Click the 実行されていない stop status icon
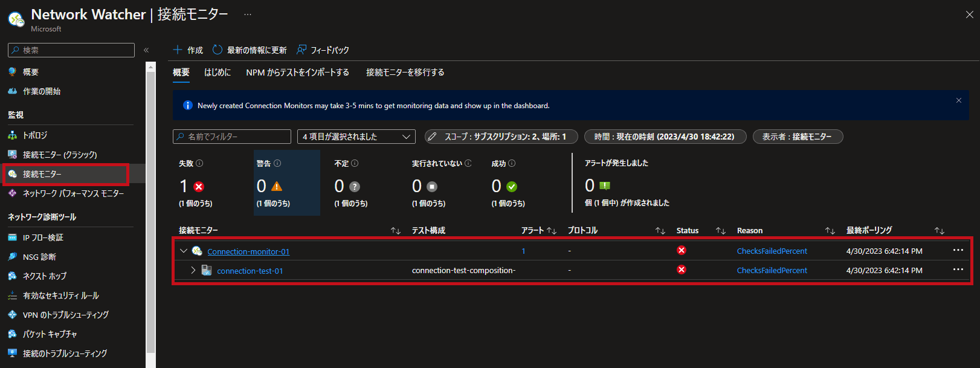 tap(432, 187)
